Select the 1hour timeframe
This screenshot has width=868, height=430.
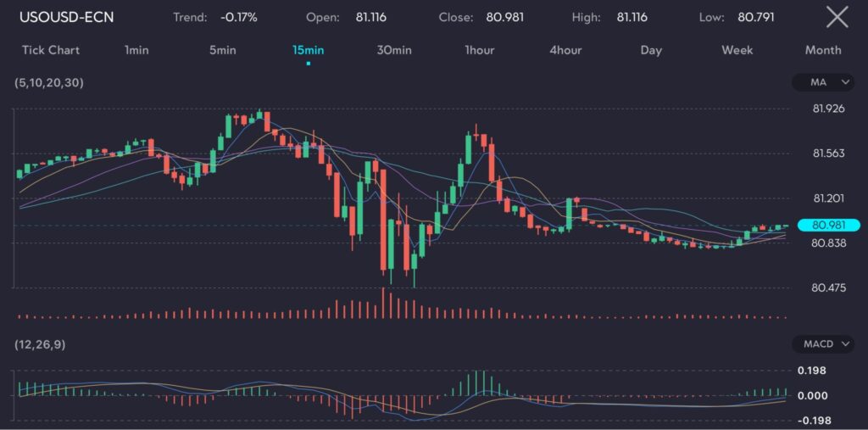[480, 50]
